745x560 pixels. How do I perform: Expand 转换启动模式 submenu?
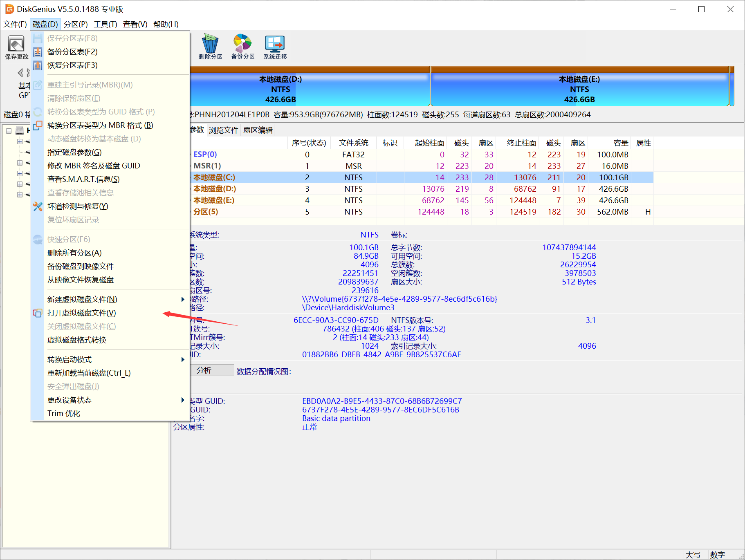tap(110, 360)
